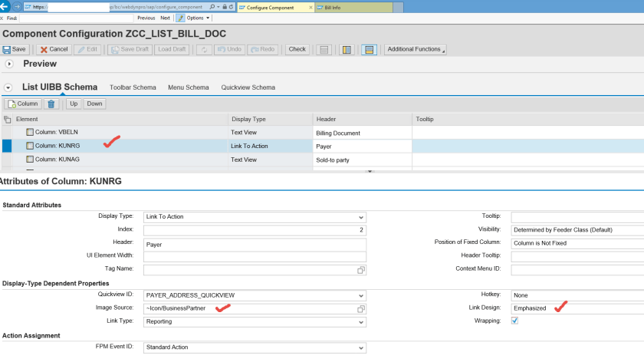Click the browser back arrow icon
Image resolution: width=644 pixels, height=362 pixels.
(5, 7)
